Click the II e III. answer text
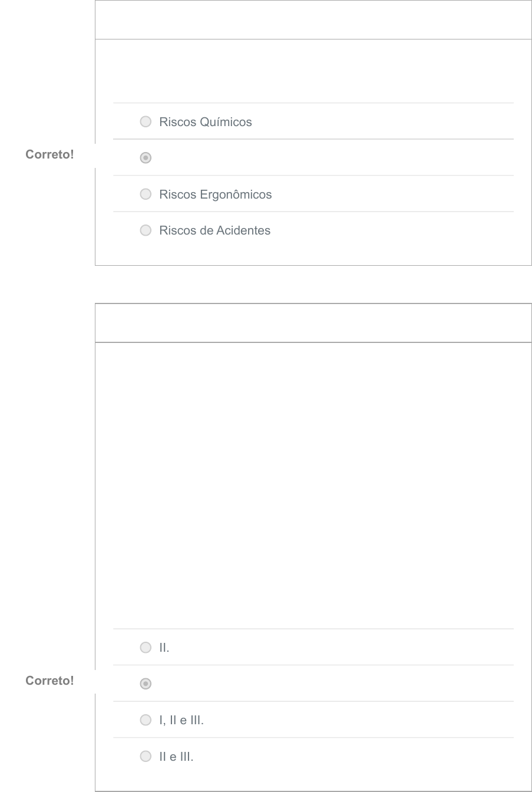This screenshot has width=532, height=792. (176, 757)
